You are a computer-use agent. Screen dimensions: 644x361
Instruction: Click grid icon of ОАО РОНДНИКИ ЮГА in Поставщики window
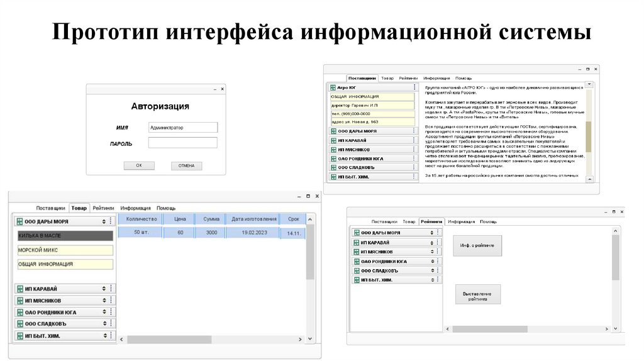333,158
